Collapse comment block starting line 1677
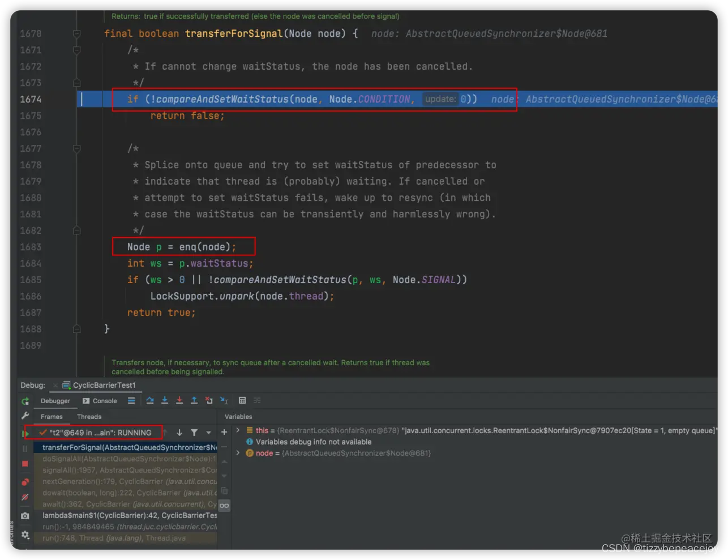Image resolution: width=728 pixels, height=560 pixels. coord(76,149)
